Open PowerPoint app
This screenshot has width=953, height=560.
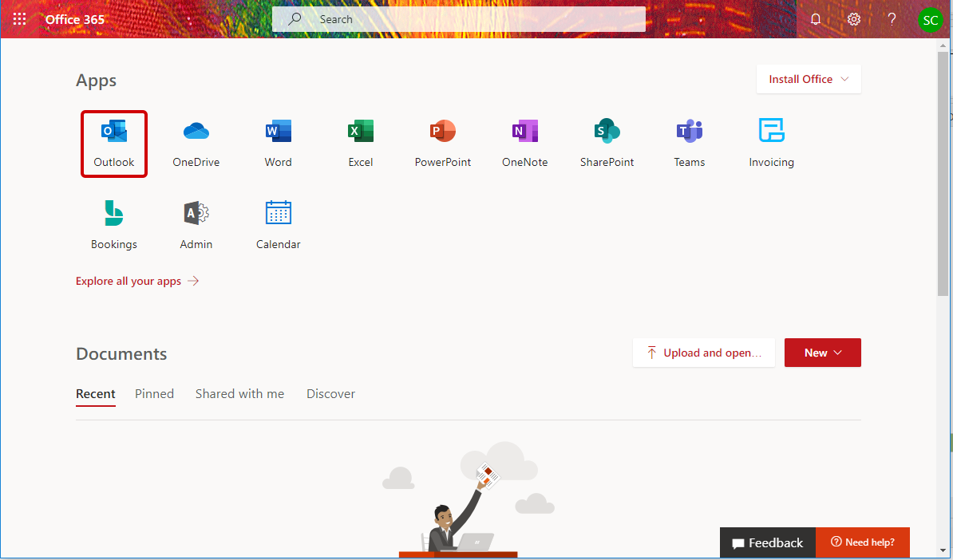coord(442,143)
